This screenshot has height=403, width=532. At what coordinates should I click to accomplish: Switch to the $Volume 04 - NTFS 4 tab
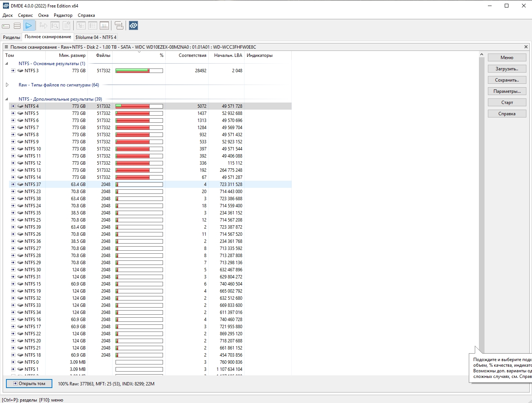pyautogui.click(x=96, y=37)
